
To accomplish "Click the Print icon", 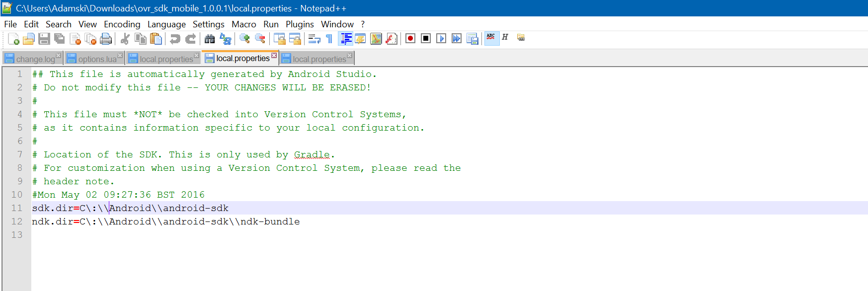I will [106, 39].
